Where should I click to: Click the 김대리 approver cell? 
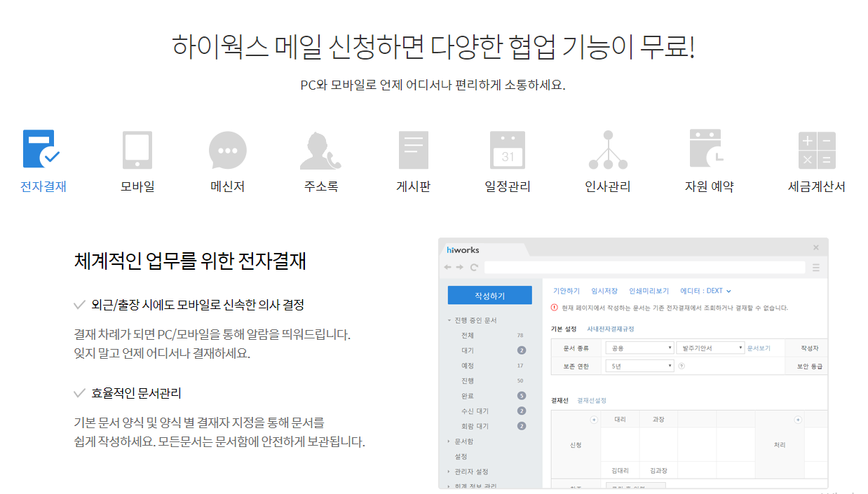pos(619,470)
